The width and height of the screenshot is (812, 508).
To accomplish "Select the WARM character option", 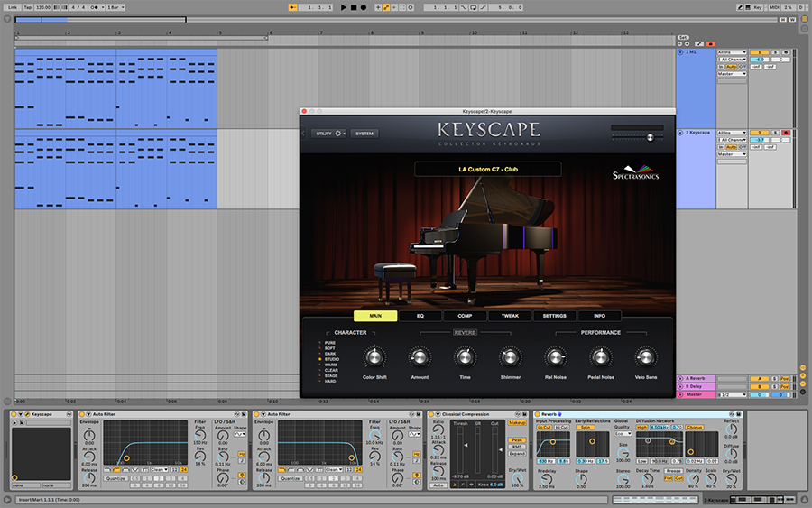I will [330, 365].
